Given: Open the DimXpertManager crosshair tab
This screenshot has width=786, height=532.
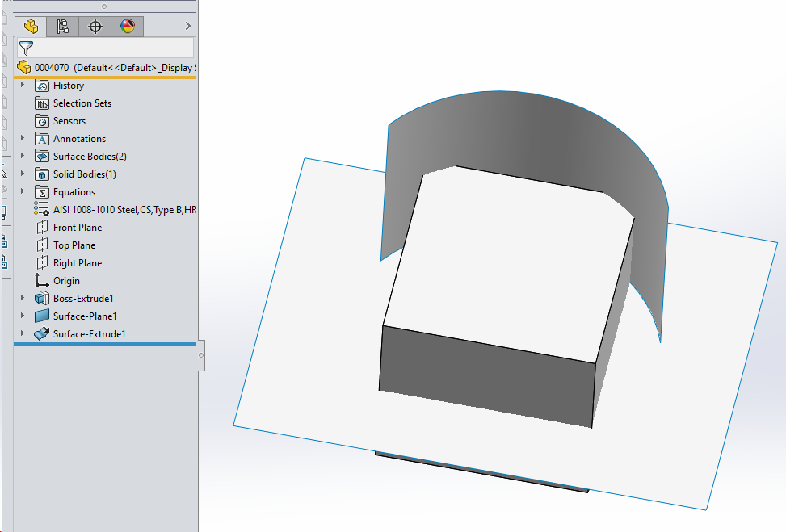Looking at the screenshot, I should [x=95, y=27].
